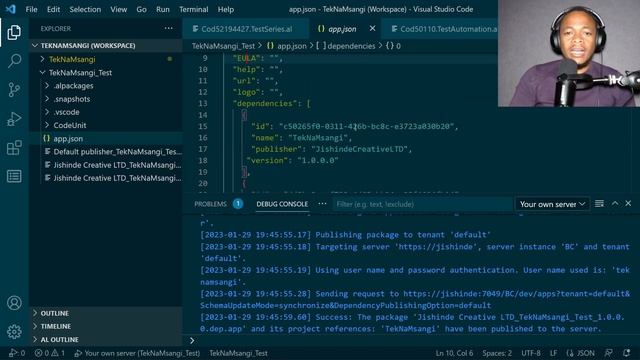Open the Run menu
The image size is (640, 360).
tap(162, 9)
